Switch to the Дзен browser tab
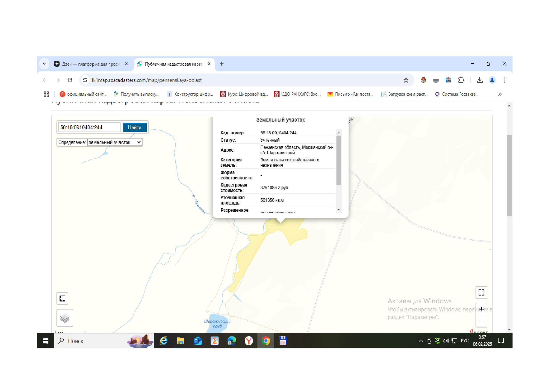This screenshot has width=555, height=392. tap(91, 64)
